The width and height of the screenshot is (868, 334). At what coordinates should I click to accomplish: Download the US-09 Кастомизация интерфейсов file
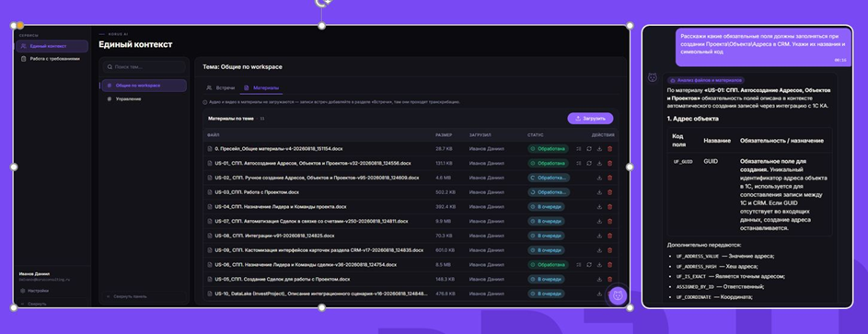pyautogui.click(x=599, y=250)
